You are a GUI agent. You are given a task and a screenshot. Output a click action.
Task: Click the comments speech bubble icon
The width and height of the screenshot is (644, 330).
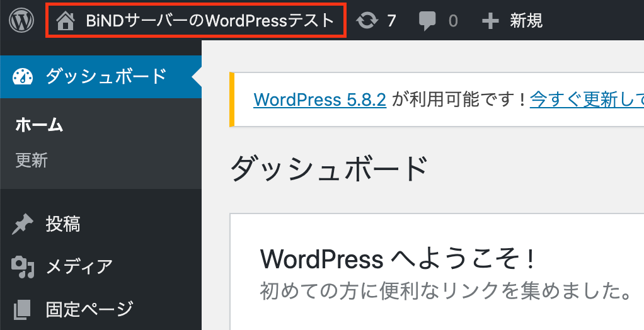427,21
